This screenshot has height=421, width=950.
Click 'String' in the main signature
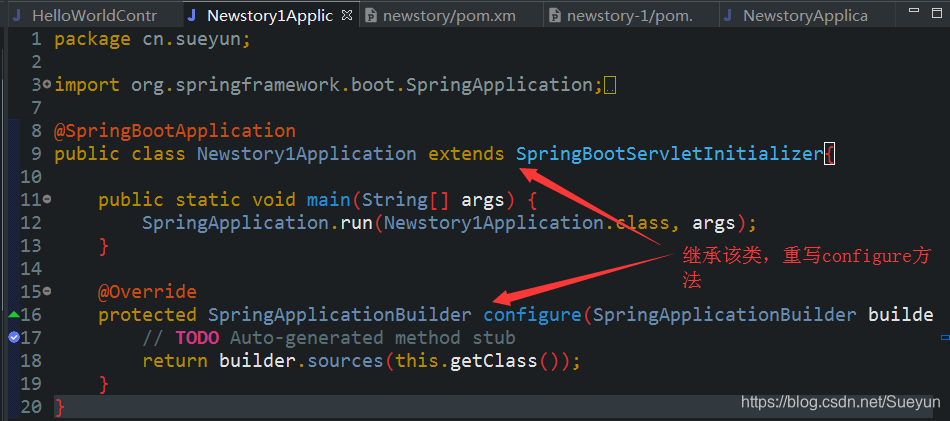(x=395, y=200)
